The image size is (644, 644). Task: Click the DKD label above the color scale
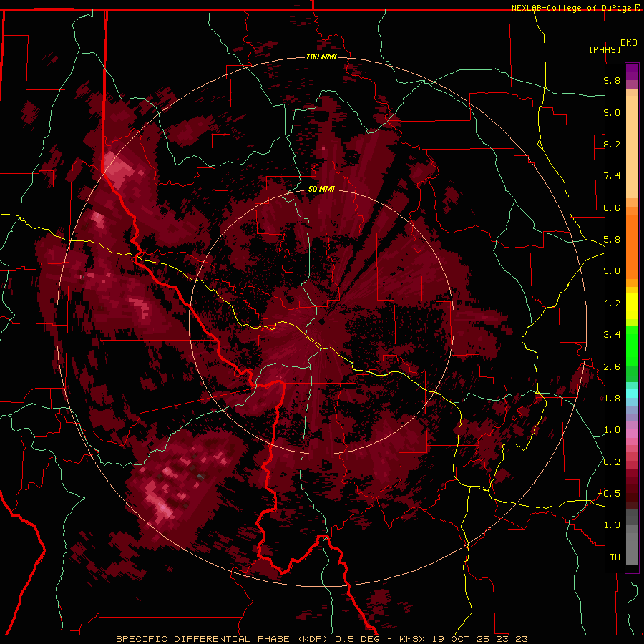(629, 43)
